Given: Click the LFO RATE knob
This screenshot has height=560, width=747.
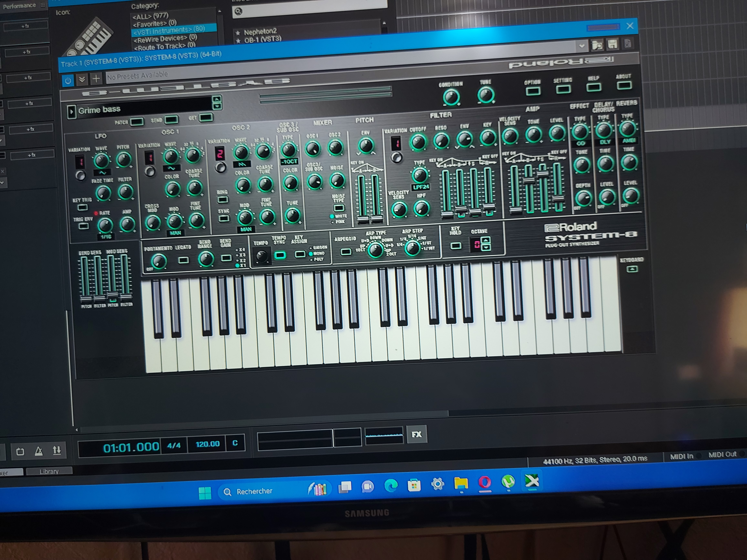Looking at the screenshot, I should (x=105, y=225).
